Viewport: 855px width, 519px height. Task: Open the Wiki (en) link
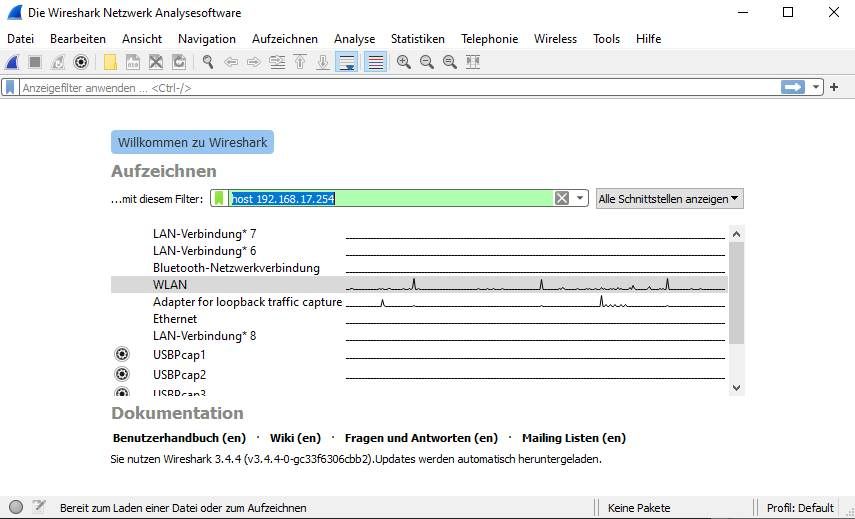click(x=295, y=438)
